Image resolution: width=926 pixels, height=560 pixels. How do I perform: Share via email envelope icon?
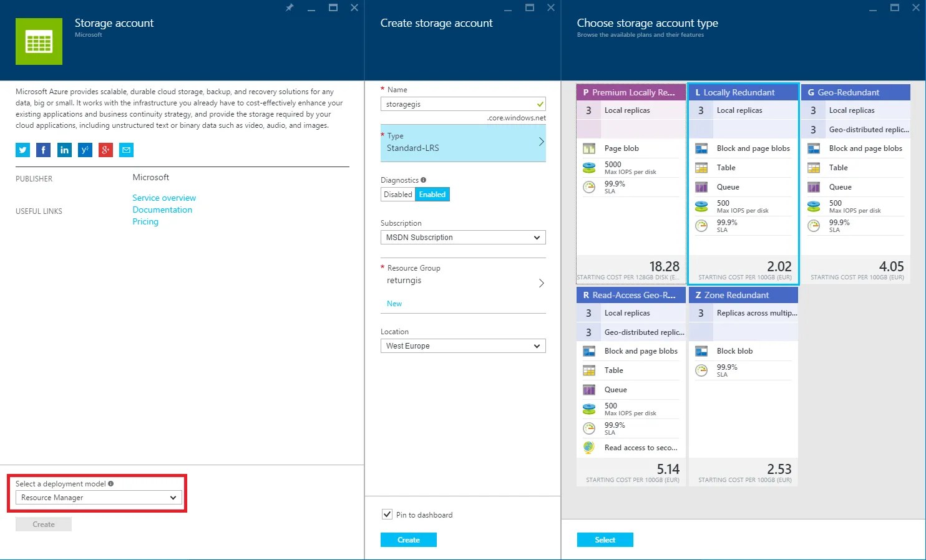[126, 150]
